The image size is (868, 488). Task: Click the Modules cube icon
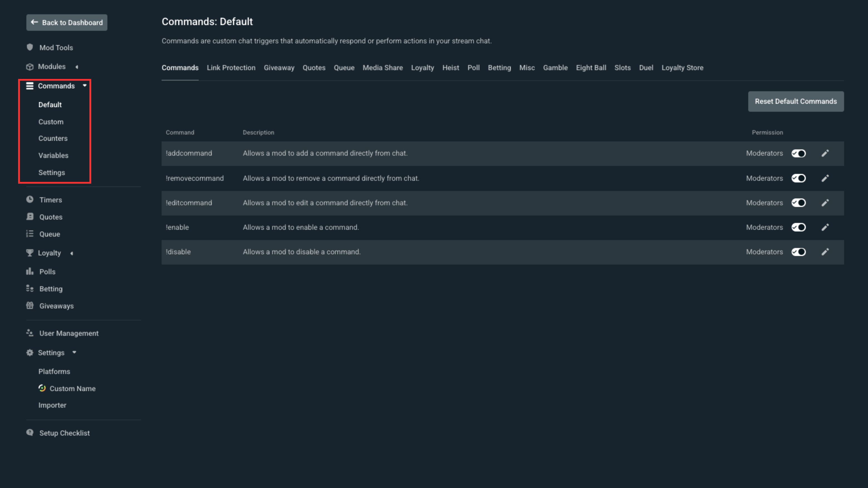[x=30, y=67]
